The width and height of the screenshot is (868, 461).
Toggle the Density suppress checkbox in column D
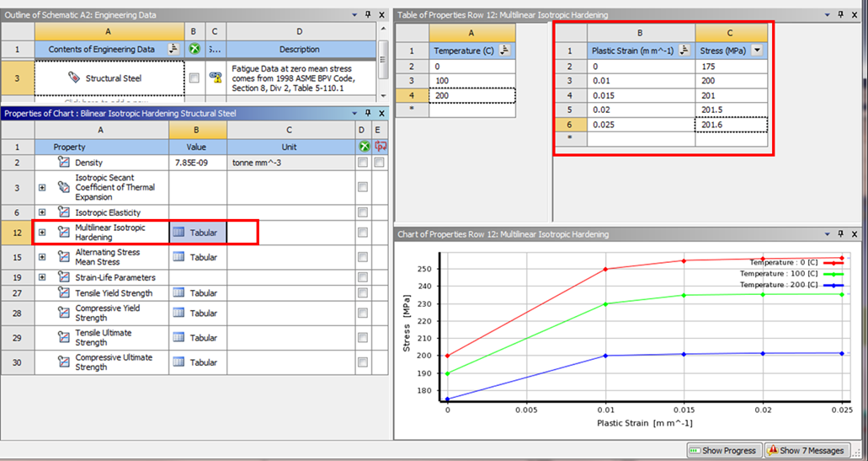tap(362, 163)
